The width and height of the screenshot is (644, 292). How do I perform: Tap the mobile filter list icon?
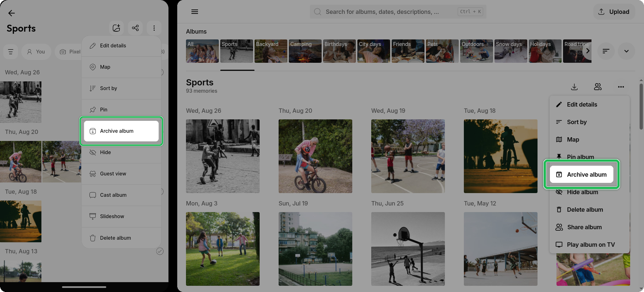coord(11,52)
